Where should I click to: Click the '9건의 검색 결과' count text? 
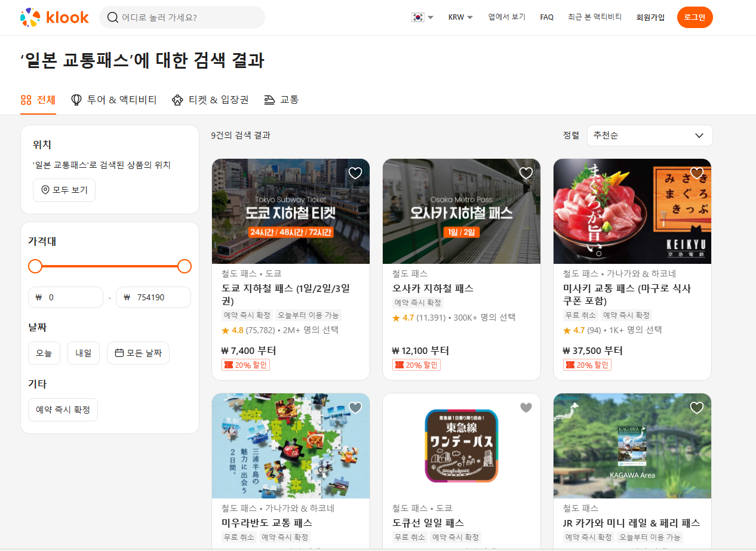tap(241, 136)
